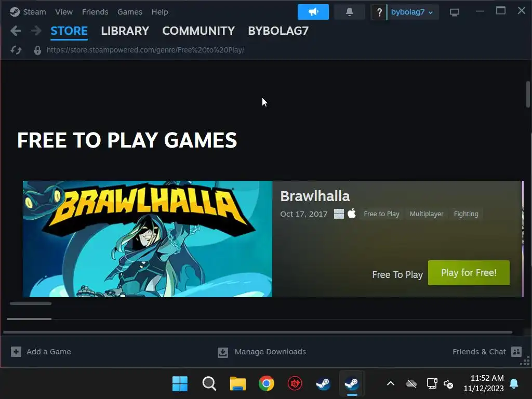
Task: Switch to Big Picture mode monitor icon
Action: tap(454, 12)
